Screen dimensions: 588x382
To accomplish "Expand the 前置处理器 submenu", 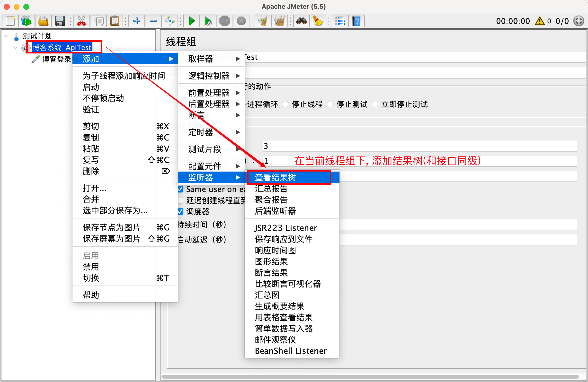I will (x=211, y=93).
